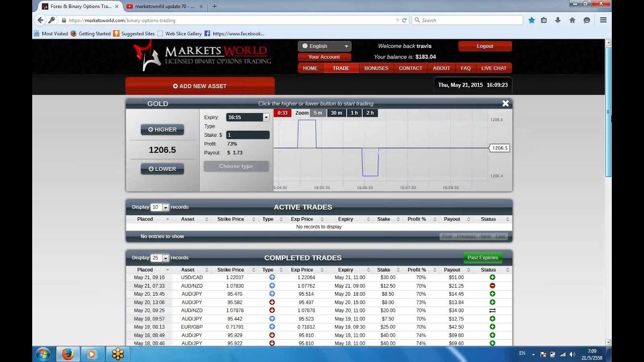Viewport: 644px width, 362px height.
Task: Click the browser vertical scrollbar
Action: (x=609, y=112)
